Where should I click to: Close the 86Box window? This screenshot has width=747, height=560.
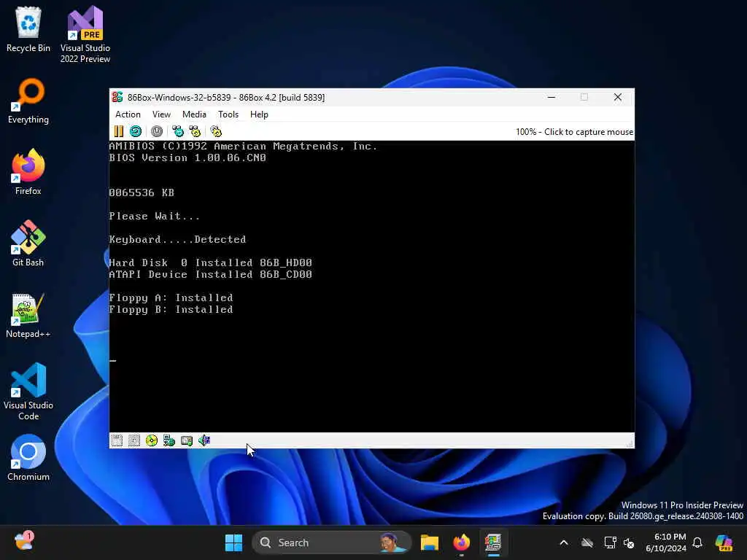618,97
